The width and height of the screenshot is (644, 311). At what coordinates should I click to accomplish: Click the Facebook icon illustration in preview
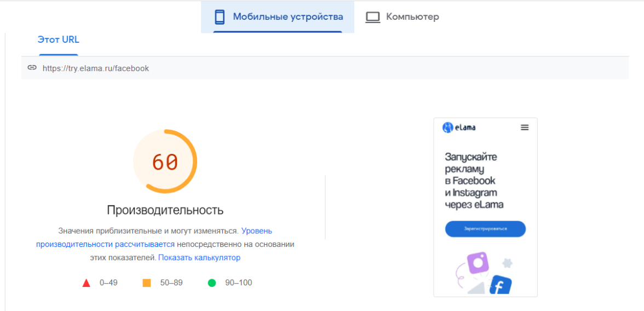point(501,285)
